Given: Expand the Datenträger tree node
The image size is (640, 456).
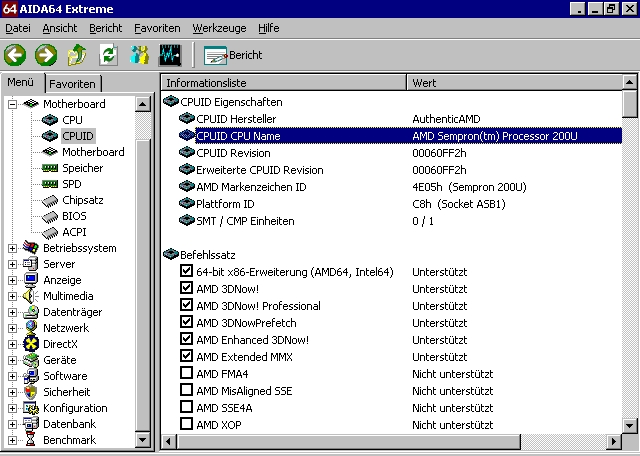Looking at the screenshot, I should 12,312.
